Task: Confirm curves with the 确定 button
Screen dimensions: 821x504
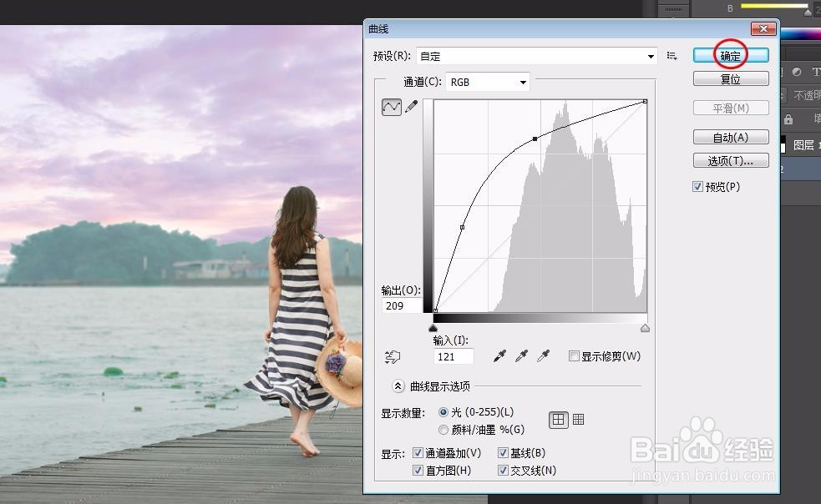Action: click(x=731, y=55)
